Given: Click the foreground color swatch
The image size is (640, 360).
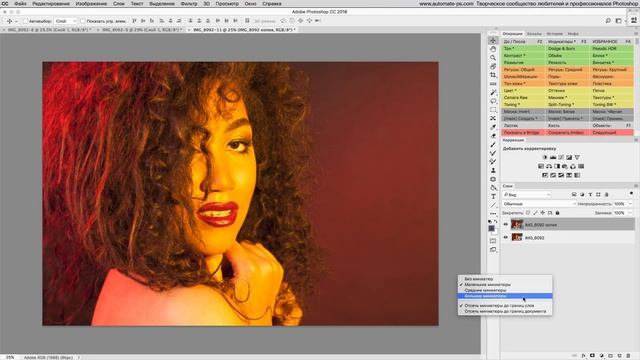Looking at the screenshot, I should click(x=491, y=228).
